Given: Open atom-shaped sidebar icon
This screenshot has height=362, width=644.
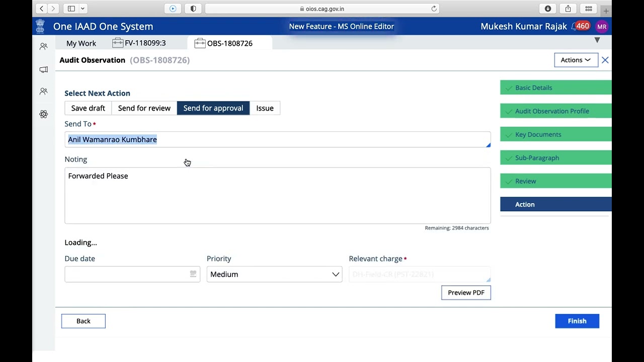Looking at the screenshot, I should tap(44, 114).
